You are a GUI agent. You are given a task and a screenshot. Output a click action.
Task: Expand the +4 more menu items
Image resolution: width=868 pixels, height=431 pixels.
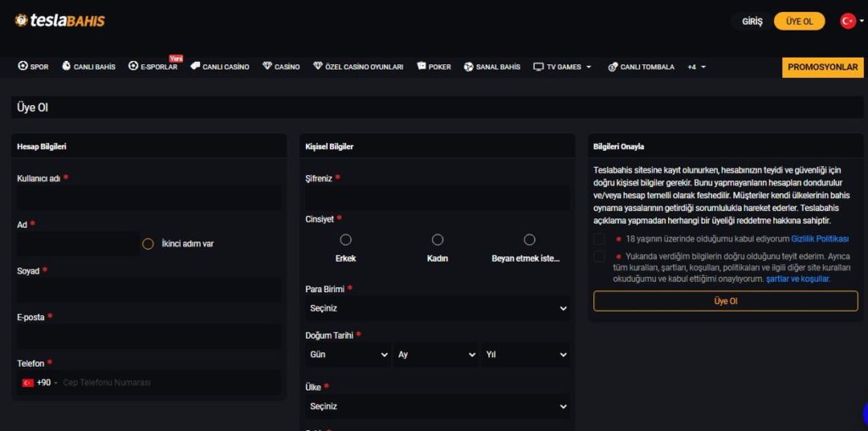click(697, 67)
